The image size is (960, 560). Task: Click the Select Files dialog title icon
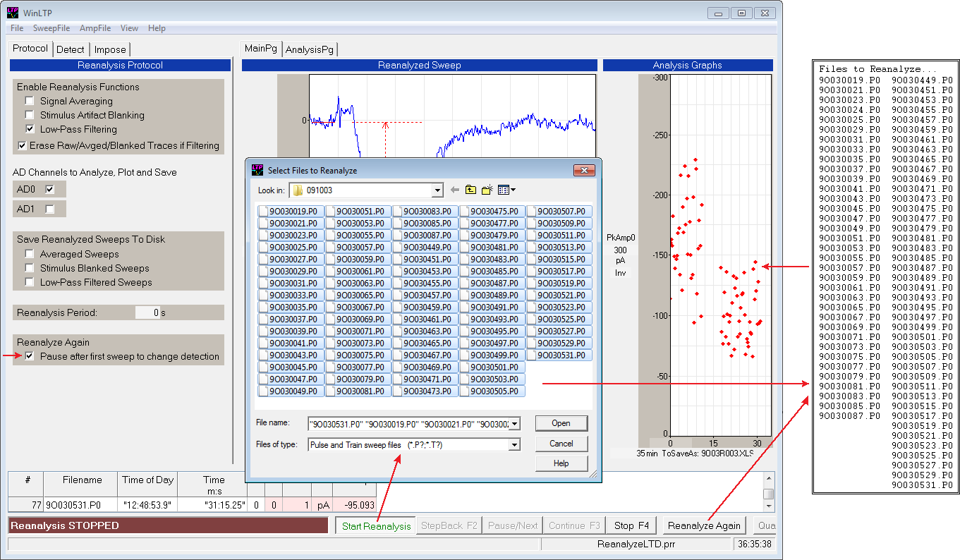tap(257, 171)
